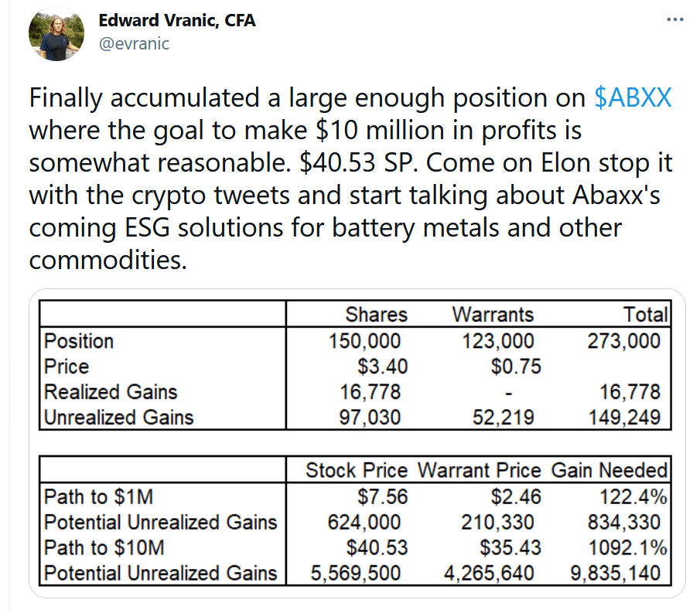Click the Gain Needed column header
The width and height of the screenshot is (700, 610).
pyautogui.click(x=610, y=470)
